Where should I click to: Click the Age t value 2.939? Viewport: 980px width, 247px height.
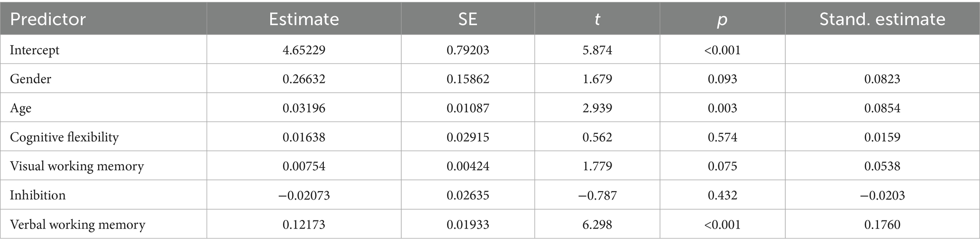click(x=597, y=108)
